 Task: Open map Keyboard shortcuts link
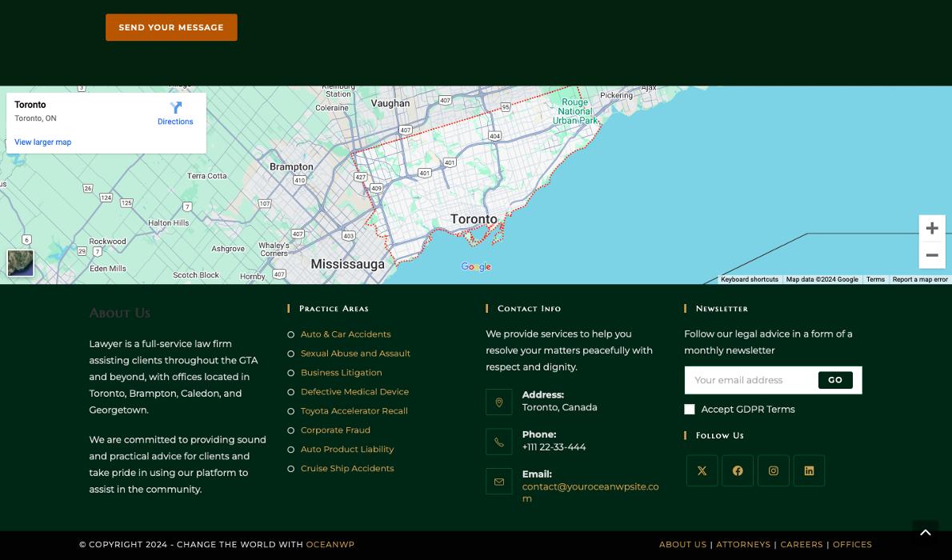(749, 280)
